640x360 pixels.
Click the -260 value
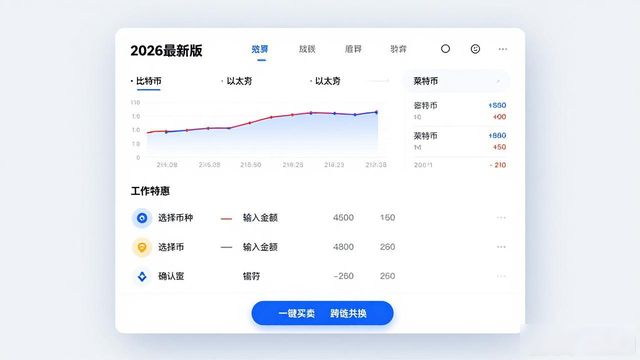[343, 276]
